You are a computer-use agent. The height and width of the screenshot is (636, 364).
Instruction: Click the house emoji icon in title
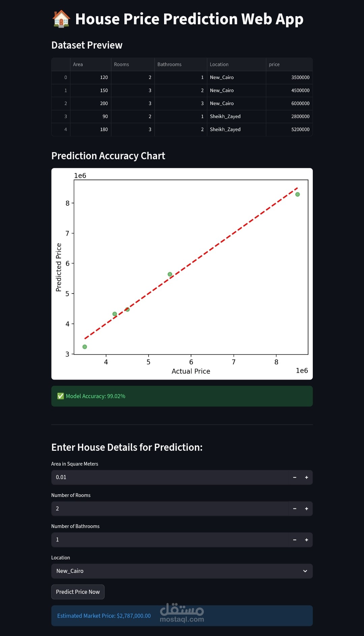pyautogui.click(x=61, y=19)
